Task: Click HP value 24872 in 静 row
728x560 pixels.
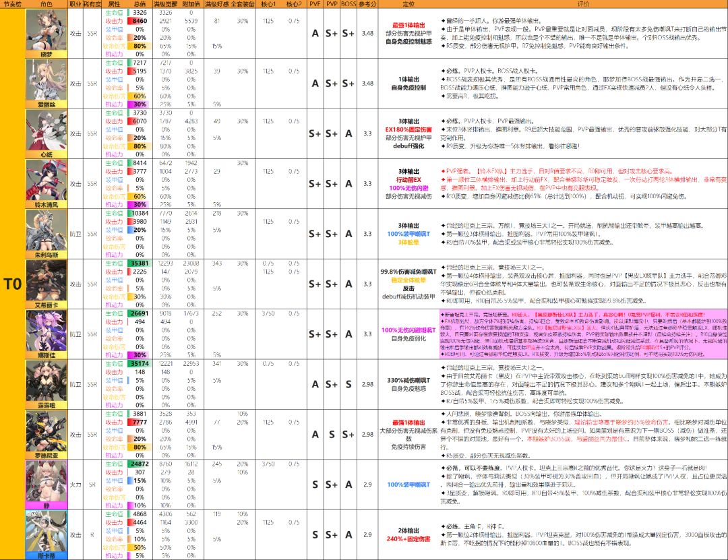Action: point(140,464)
